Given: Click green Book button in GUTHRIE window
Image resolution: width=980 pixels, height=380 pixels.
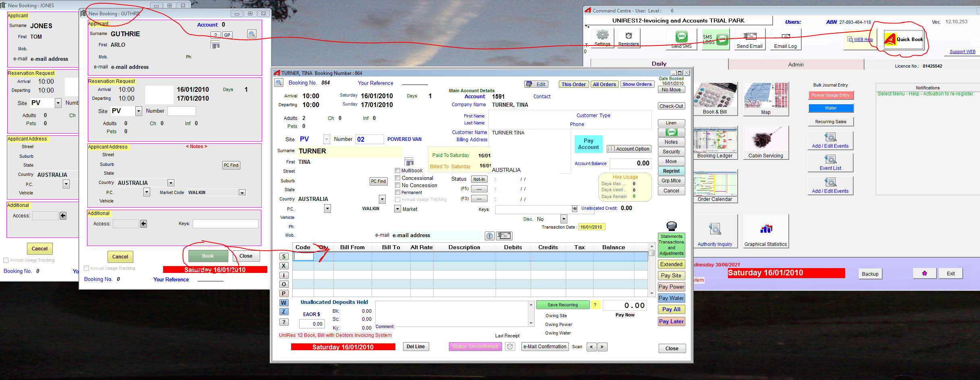Looking at the screenshot, I should (x=208, y=256).
